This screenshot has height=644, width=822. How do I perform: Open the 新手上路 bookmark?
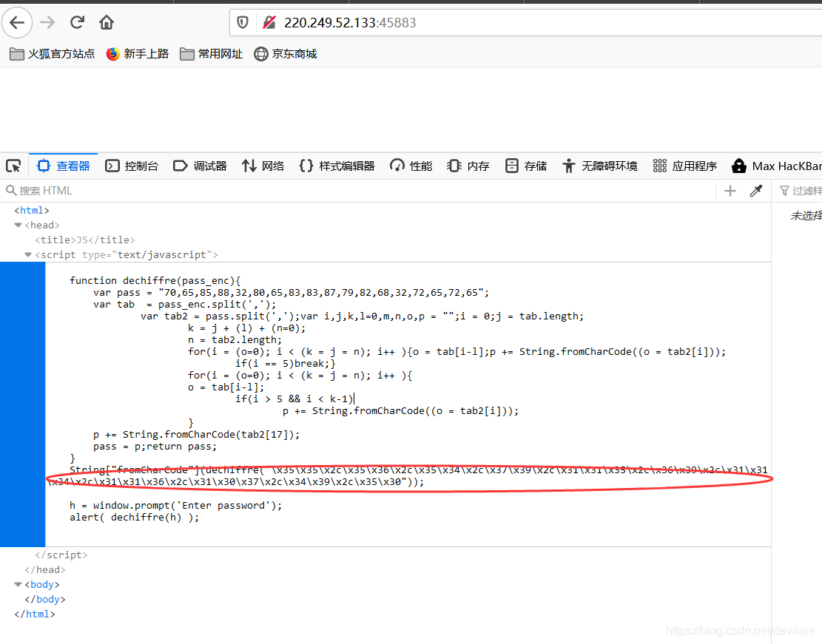click(x=138, y=54)
